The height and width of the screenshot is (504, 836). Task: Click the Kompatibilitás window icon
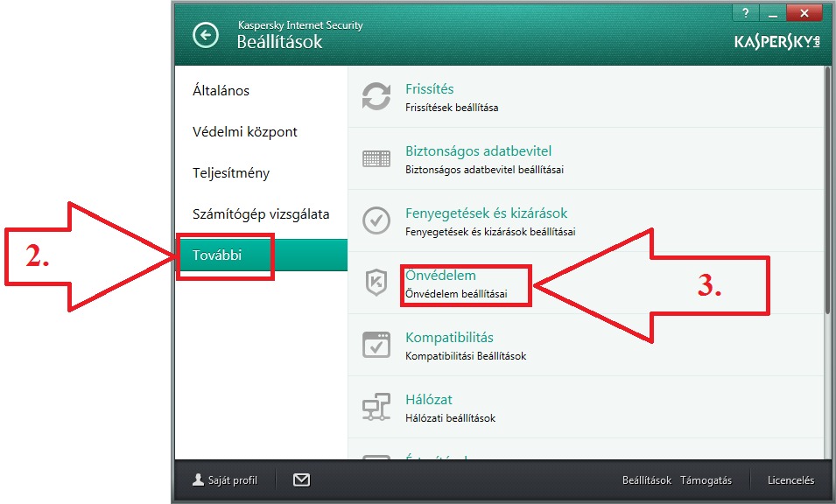(x=376, y=345)
